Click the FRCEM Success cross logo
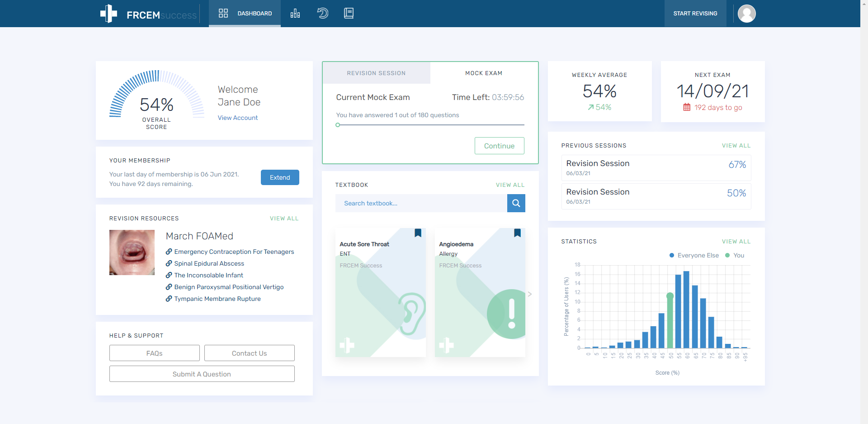The height and width of the screenshot is (424, 868). click(108, 14)
